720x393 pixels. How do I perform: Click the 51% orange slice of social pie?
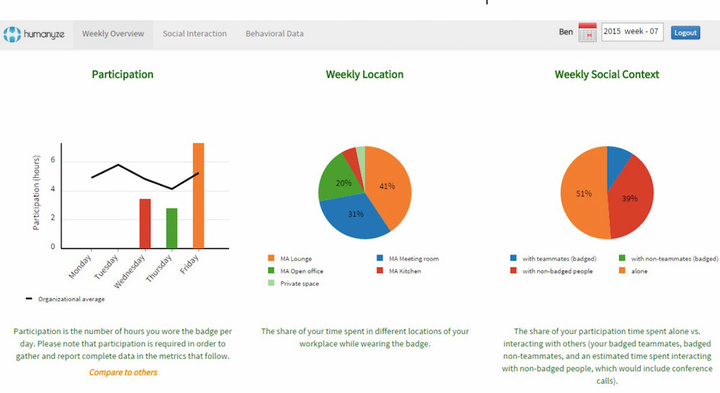pyautogui.click(x=583, y=194)
